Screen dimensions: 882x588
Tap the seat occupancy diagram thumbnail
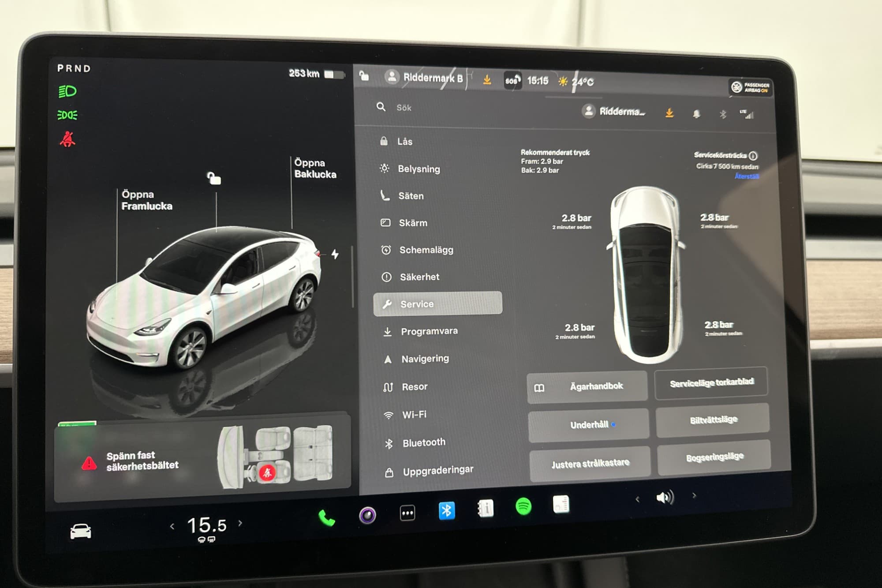tap(276, 457)
